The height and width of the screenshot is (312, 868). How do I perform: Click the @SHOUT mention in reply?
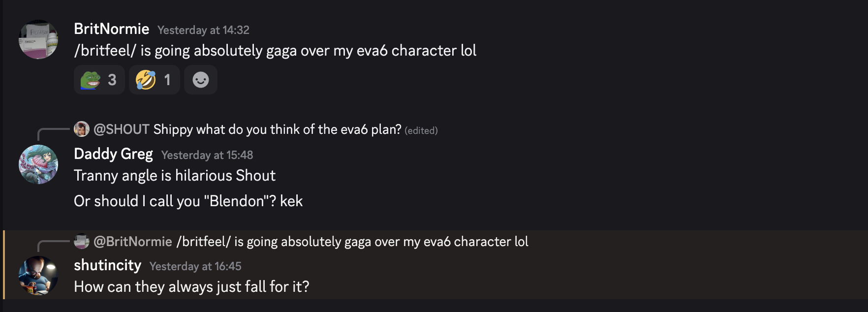pos(122,129)
